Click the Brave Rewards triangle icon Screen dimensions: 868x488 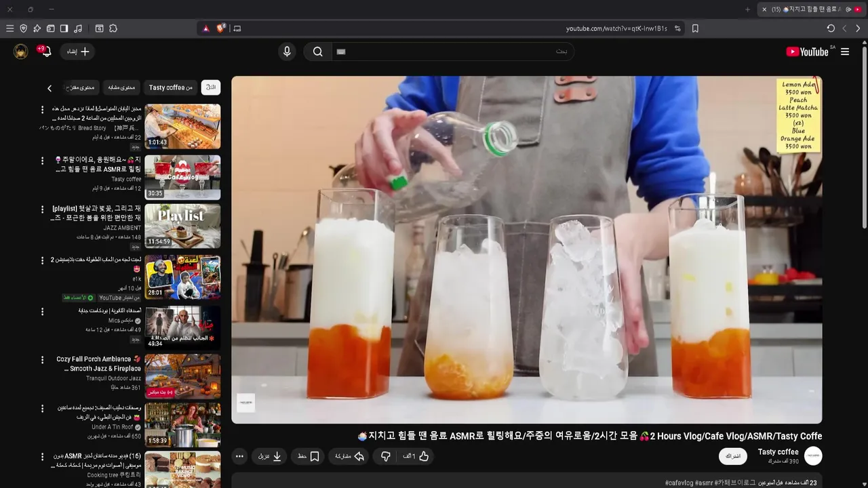pyautogui.click(x=206, y=28)
